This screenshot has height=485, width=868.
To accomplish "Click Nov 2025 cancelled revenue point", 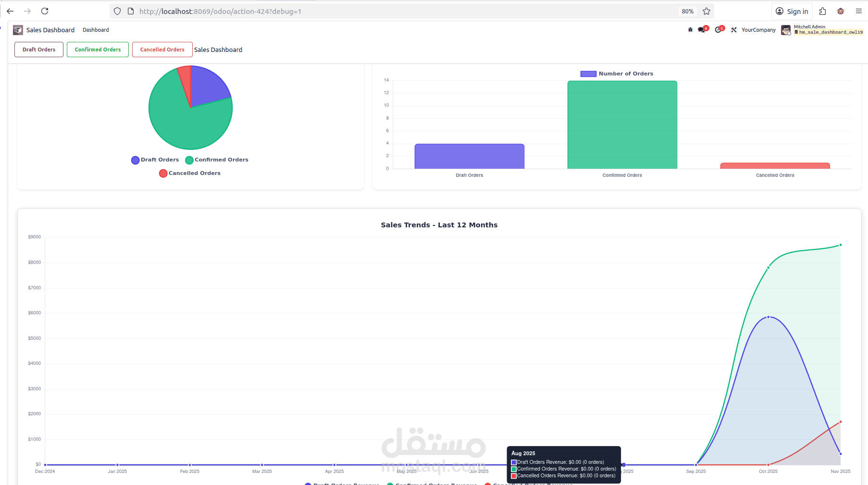I will (841, 422).
